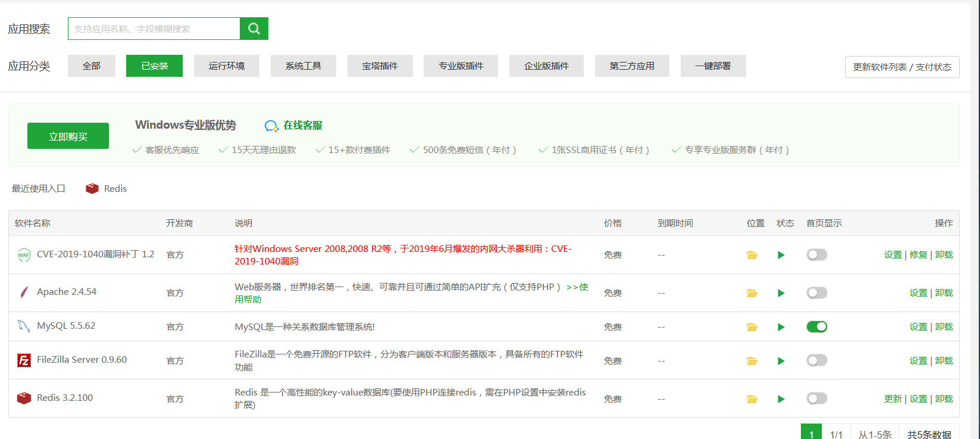Viewport: 980px width, 439px height.
Task: Open 设置 for FileZilla Server
Action: (918, 361)
